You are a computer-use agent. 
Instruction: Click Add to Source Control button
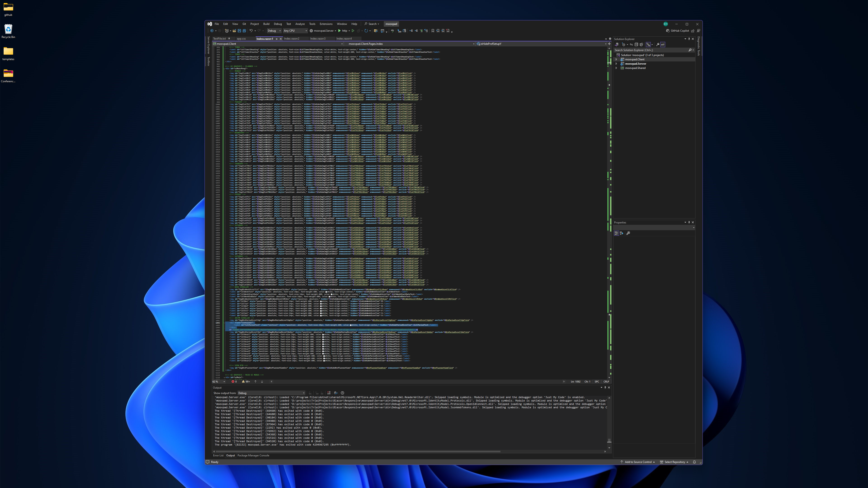(x=637, y=462)
